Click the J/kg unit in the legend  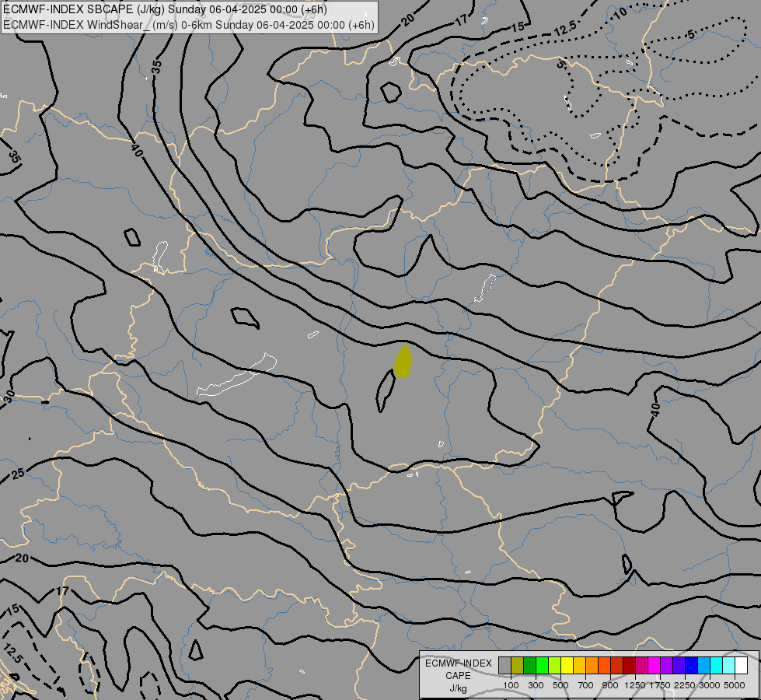tap(458, 688)
